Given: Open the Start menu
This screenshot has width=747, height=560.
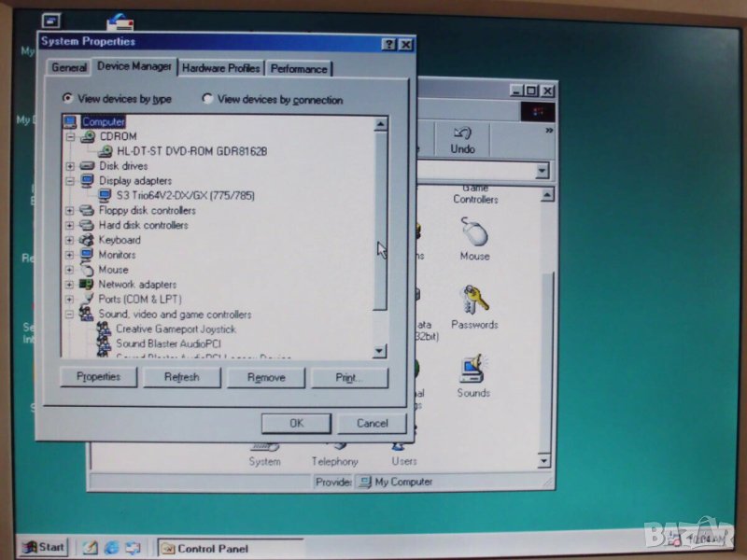Looking at the screenshot, I should coord(43,547).
